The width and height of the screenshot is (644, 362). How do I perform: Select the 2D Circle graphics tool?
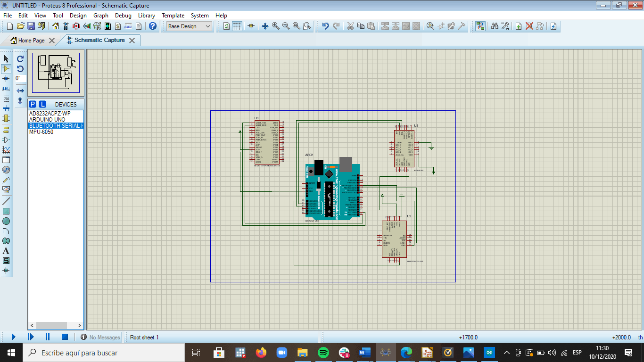pyautogui.click(x=6, y=221)
